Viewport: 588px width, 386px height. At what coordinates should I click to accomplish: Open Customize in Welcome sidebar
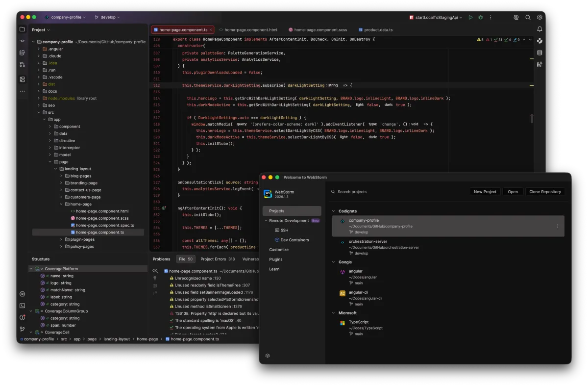pos(279,250)
